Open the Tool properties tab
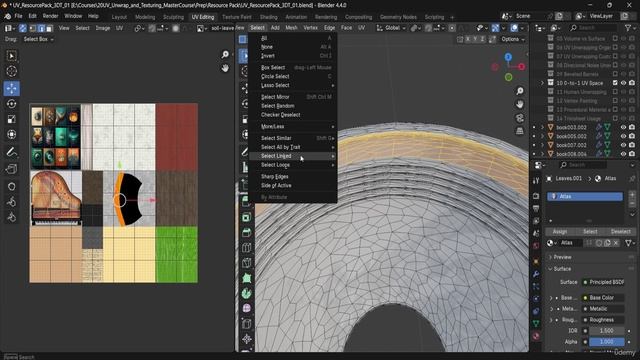640x360 pixels. (536, 181)
